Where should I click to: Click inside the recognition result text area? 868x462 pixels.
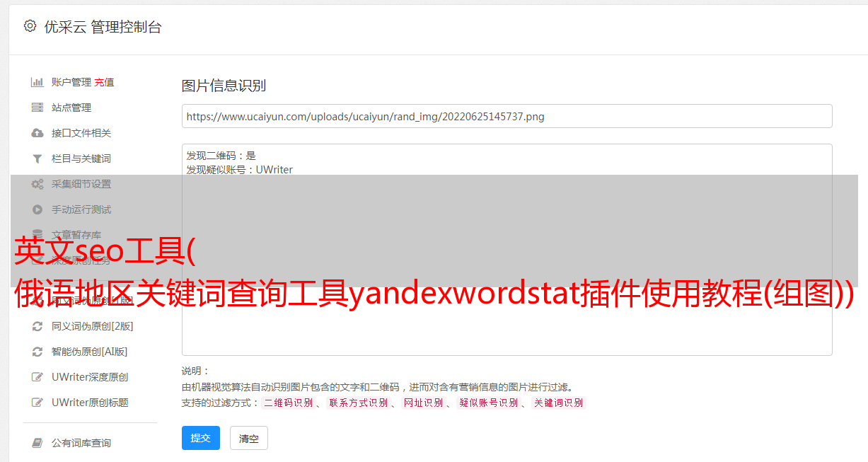[507, 250]
